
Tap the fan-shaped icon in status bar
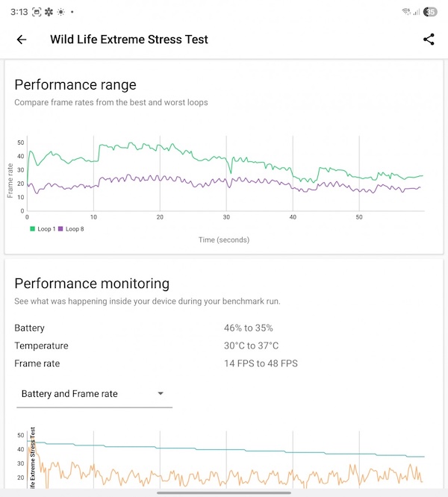(49, 13)
